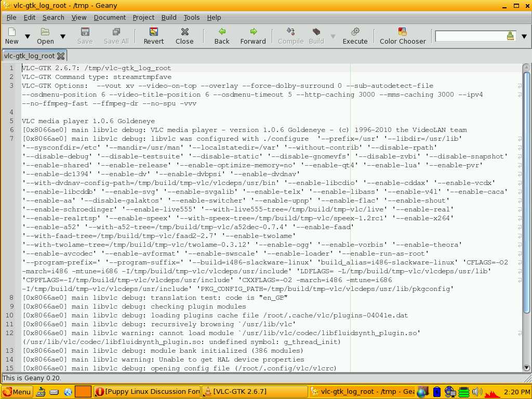Click the red CPU graph tray icon
This screenshot has width=532, height=399.
492,393
